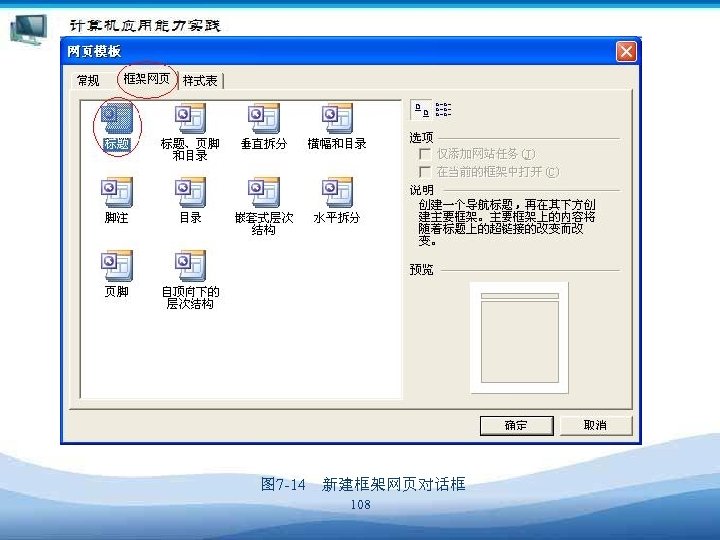Viewport: 720px width, 540px height.
Task: Switch to list view
Action: pyautogui.click(x=443, y=110)
